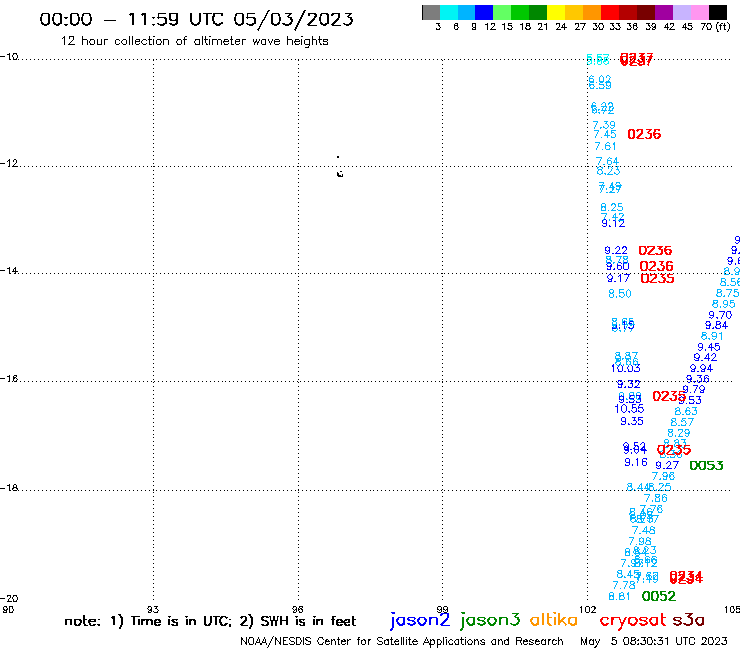
Task: Click the NOAA/NESDIS credit line
Action: [402, 641]
